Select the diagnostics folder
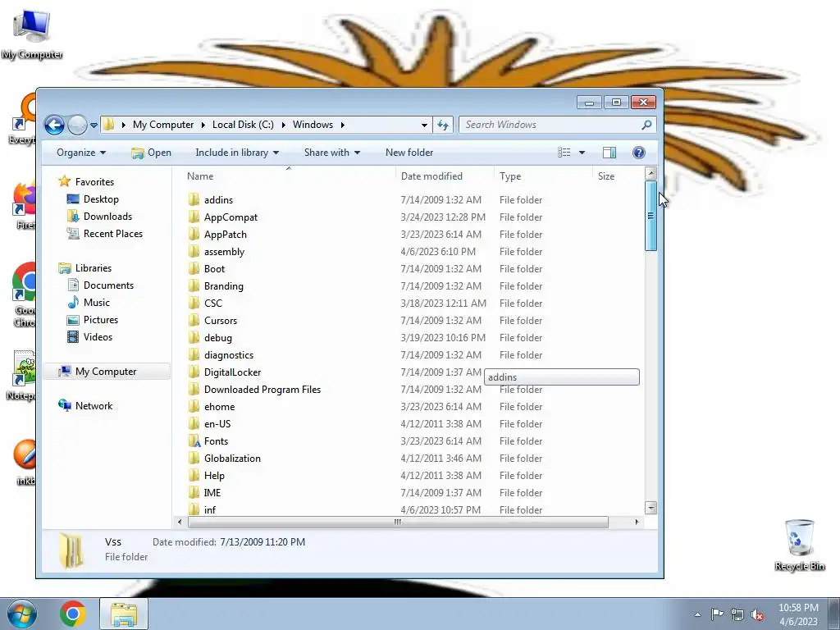Screen dimensions: 840x630 [228, 355]
